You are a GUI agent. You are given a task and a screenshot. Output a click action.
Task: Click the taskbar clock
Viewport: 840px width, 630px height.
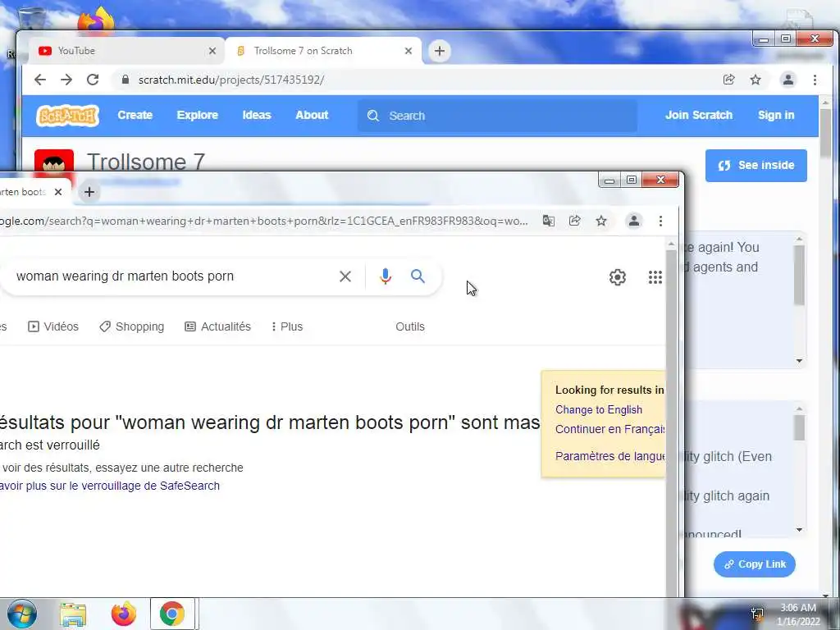click(798, 614)
